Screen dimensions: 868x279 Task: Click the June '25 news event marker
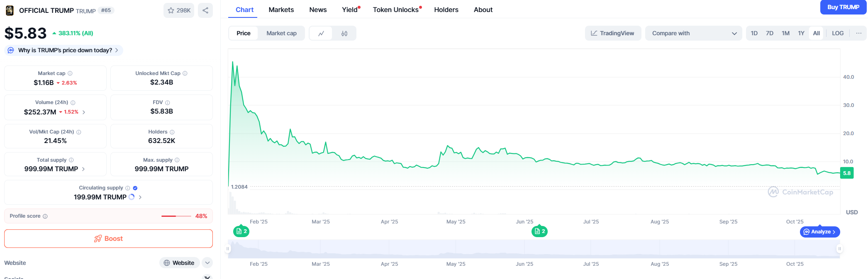click(539, 231)
